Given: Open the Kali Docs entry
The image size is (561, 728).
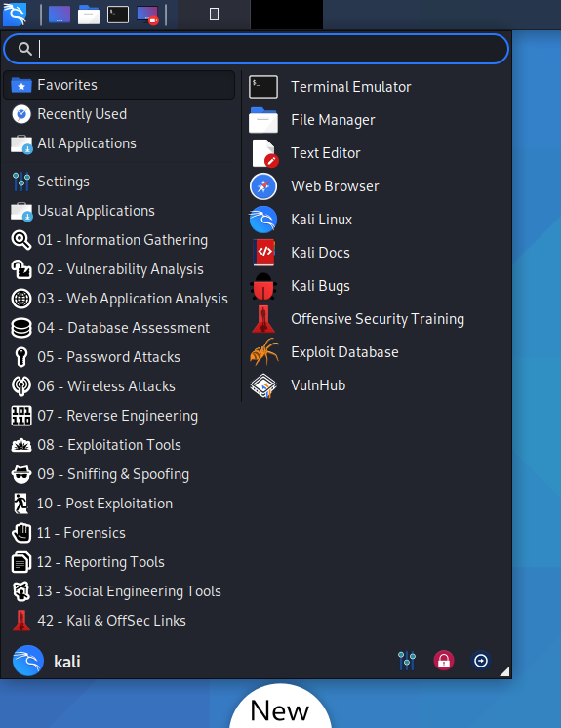Looking at the screenshot, I should [377, 253].
